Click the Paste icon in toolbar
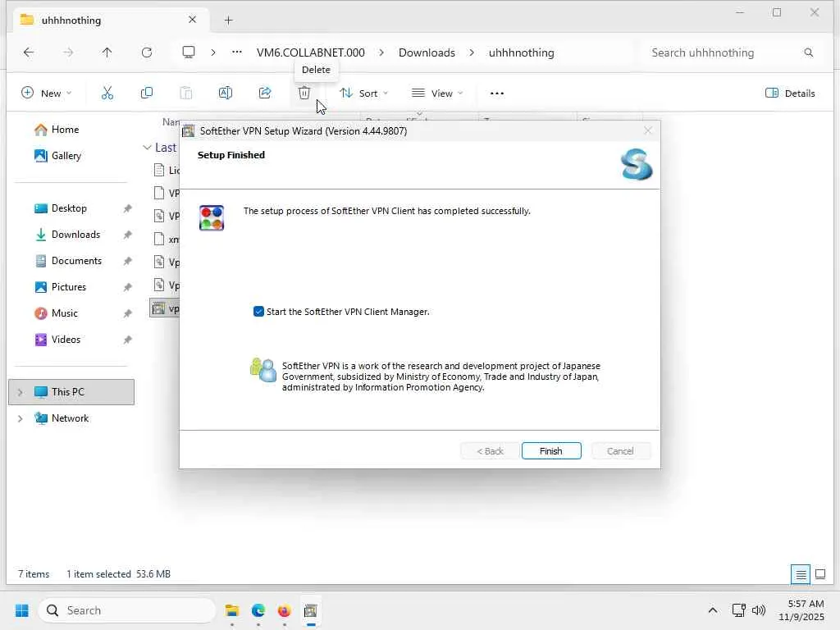The image size is (840, 630). pos(186,94)
